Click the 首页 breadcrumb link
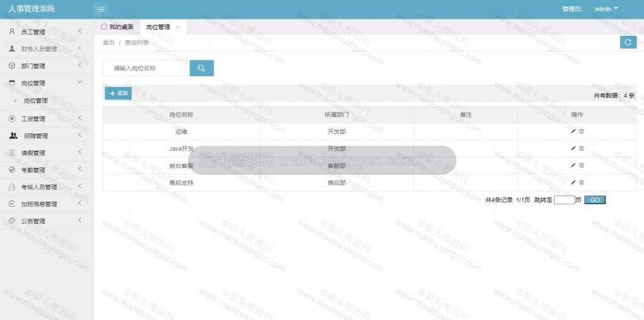This screenshot has height=320, width=644. click(x=108, y=43)
